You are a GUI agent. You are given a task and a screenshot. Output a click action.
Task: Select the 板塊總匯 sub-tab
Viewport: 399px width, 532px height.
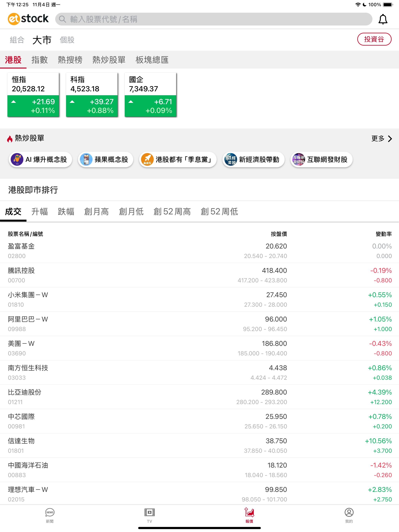coord(152,60)
